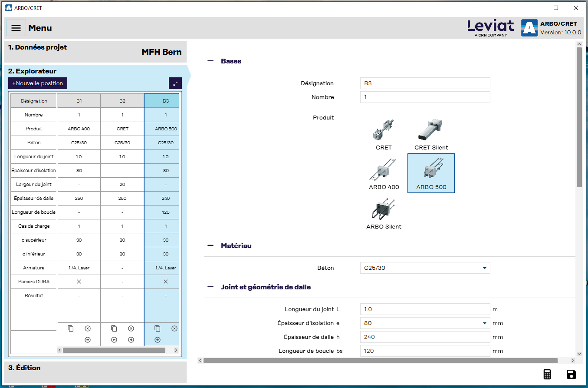Screen dimensions: 588x388
Task: Move position B3 left with arrow icon
Action: click(158, 340)
